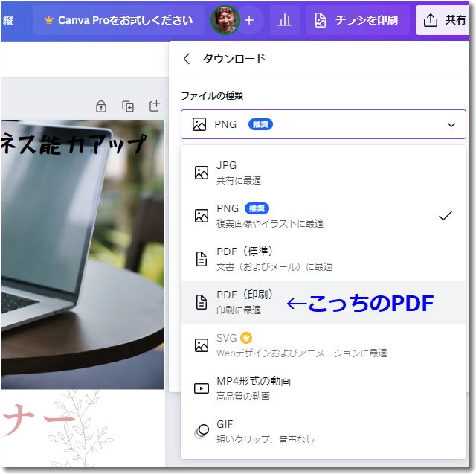
Task: Click the lock page icon above canvas
Action: coord(101,106)
